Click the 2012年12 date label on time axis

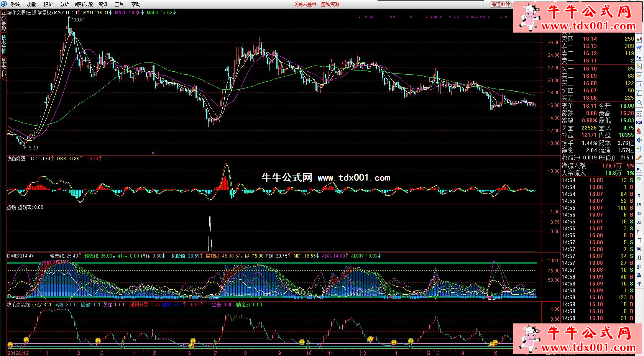click(18, 353)
